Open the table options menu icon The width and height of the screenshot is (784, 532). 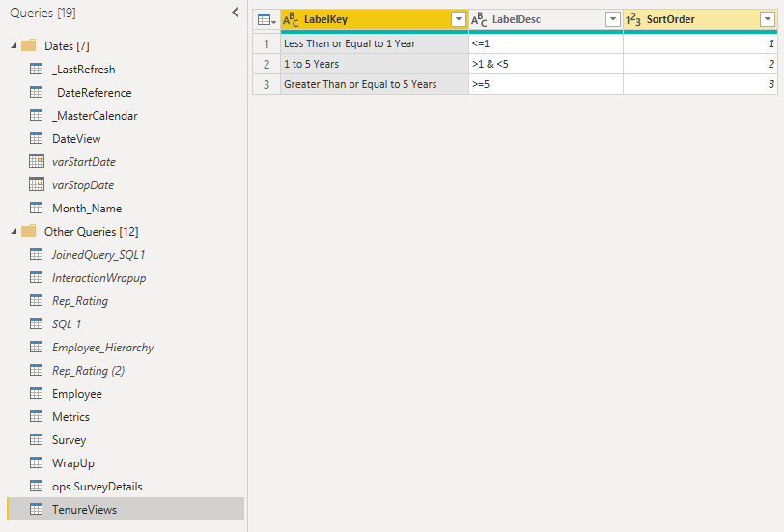point(266,19)
